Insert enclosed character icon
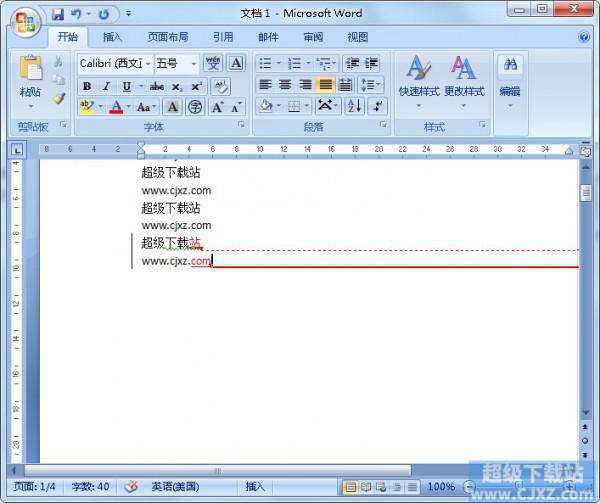The width and height of the screenshot is (600, 503). (x=195, y=107)
